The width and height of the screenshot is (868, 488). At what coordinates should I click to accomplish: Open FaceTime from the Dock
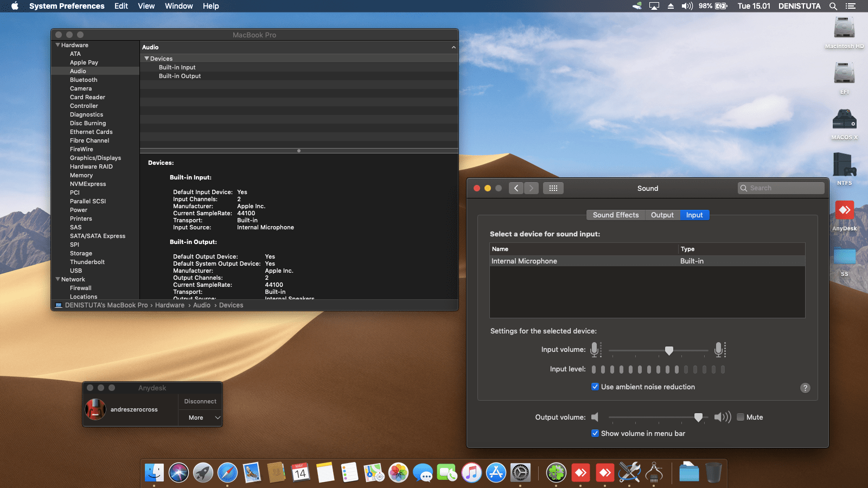tap(447, 473)
